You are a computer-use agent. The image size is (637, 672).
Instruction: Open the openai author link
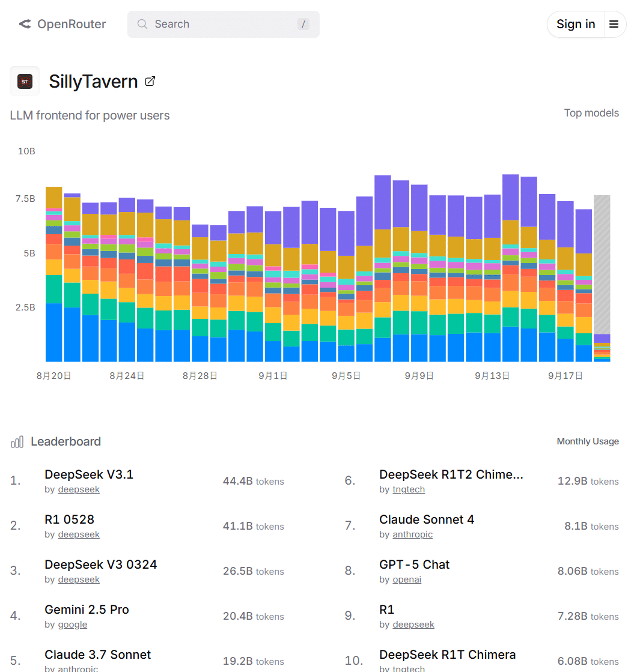tap(407, 580)
